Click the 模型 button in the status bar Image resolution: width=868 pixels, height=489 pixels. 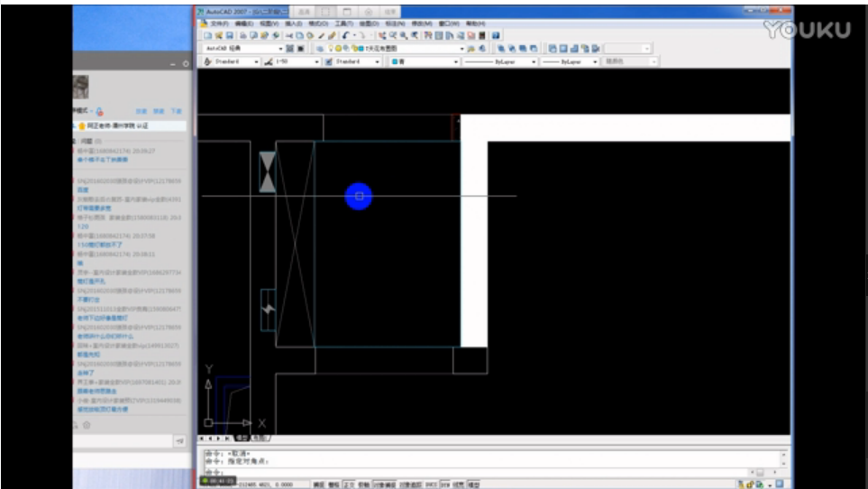click(x=474, y=484)
